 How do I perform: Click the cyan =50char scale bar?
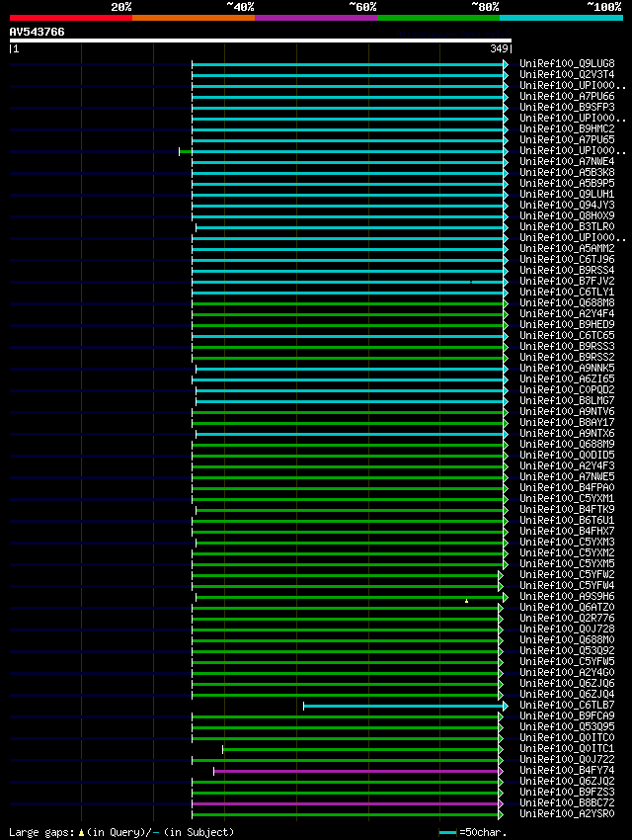point(448,832)
